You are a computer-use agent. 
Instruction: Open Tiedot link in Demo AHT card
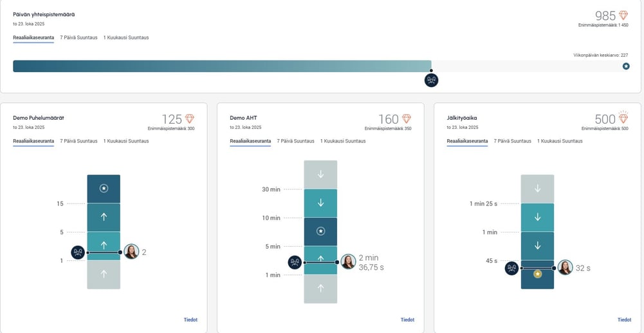(x=407, y=319)
